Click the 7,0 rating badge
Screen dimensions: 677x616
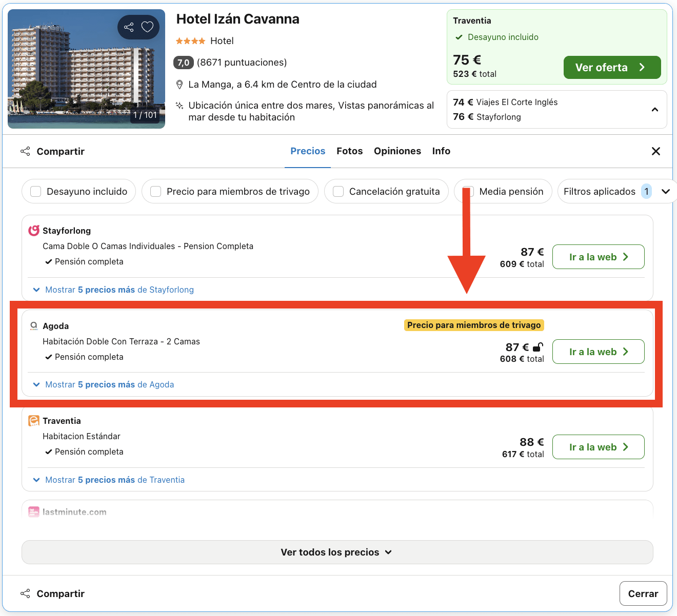183,63
